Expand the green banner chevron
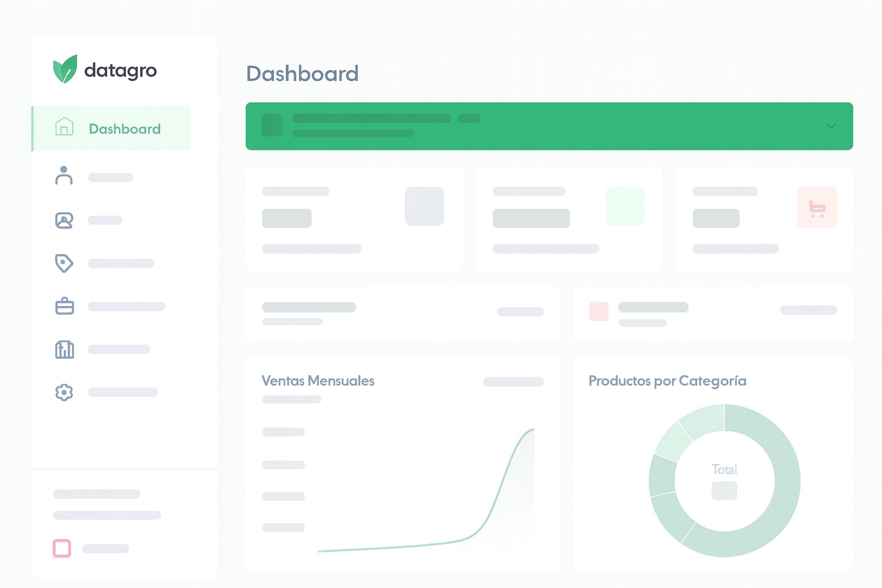882x588 pixels. pos(830,126)
